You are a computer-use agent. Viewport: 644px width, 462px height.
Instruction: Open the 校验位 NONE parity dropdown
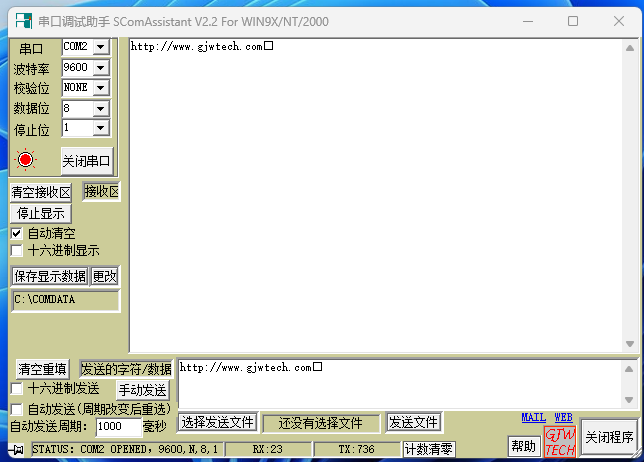[x=101, y=87]
